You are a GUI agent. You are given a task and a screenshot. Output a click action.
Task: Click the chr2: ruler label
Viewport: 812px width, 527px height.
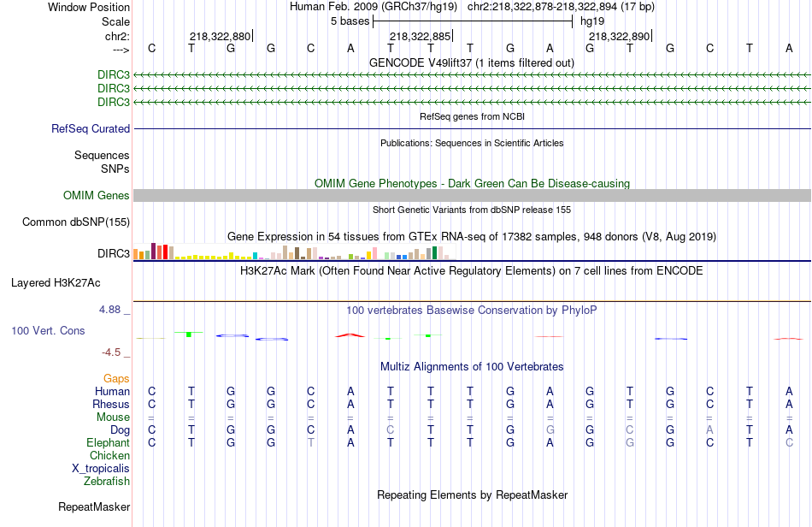click(x=117, y=36)
